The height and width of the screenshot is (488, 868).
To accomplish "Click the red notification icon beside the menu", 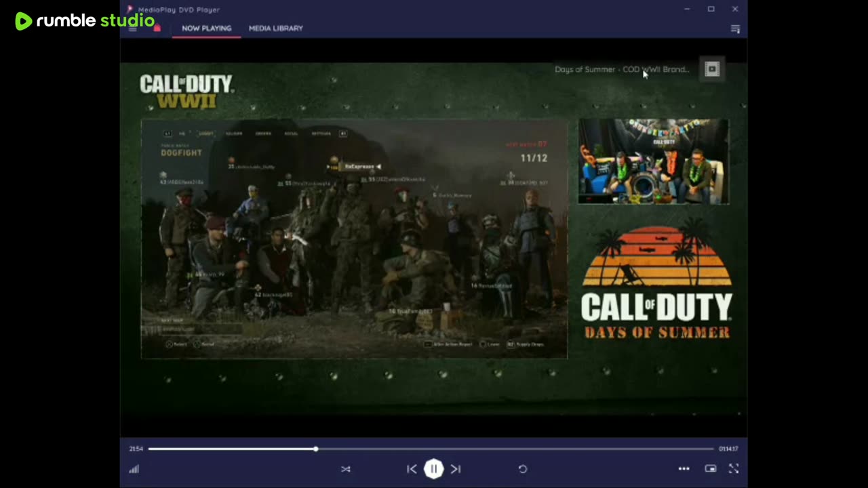I will click(x=157, y=28).
